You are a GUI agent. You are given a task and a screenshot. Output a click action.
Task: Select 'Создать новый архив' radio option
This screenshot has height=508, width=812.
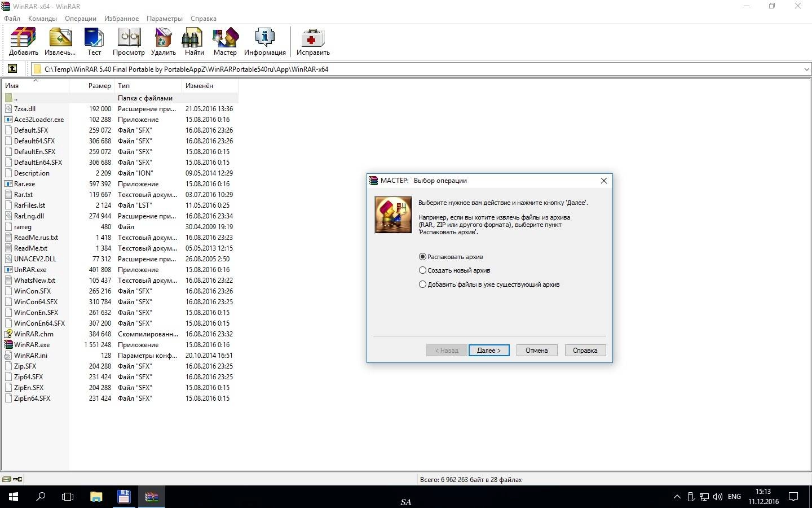(454, 270)
